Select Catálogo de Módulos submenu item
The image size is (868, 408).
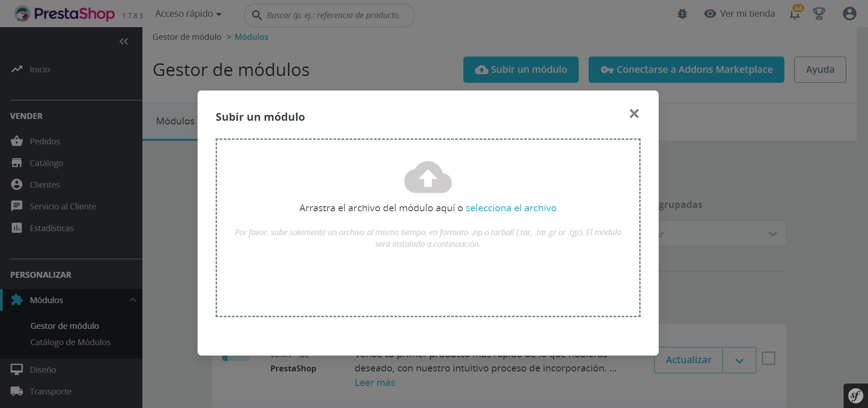(71, 342)
